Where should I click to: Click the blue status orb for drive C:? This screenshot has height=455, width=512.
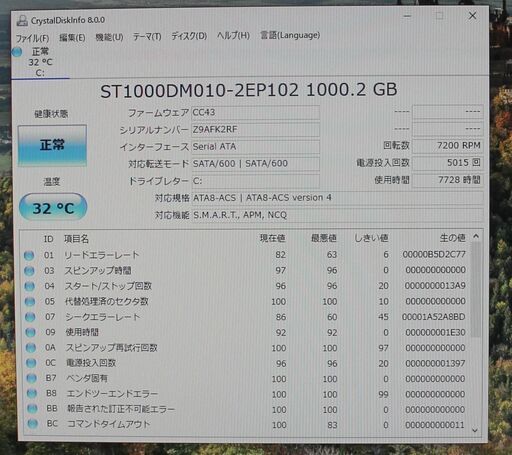[17, 52]
